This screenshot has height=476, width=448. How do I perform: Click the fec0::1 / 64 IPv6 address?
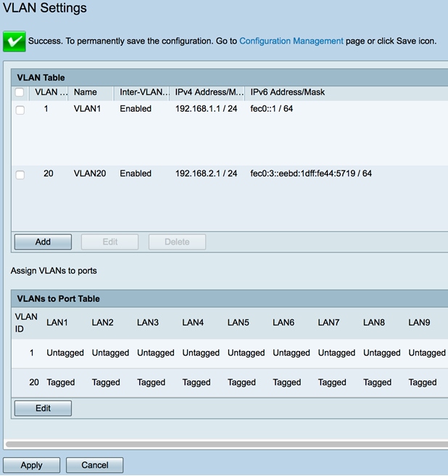click(271, 109)
